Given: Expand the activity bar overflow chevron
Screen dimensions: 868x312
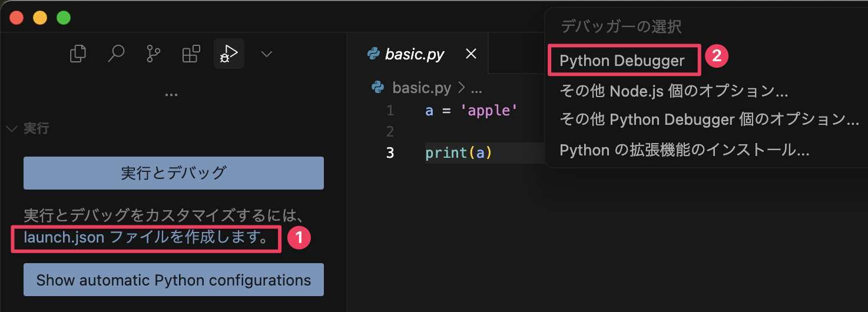Looking at the screenshot, I should coord(266,54).
